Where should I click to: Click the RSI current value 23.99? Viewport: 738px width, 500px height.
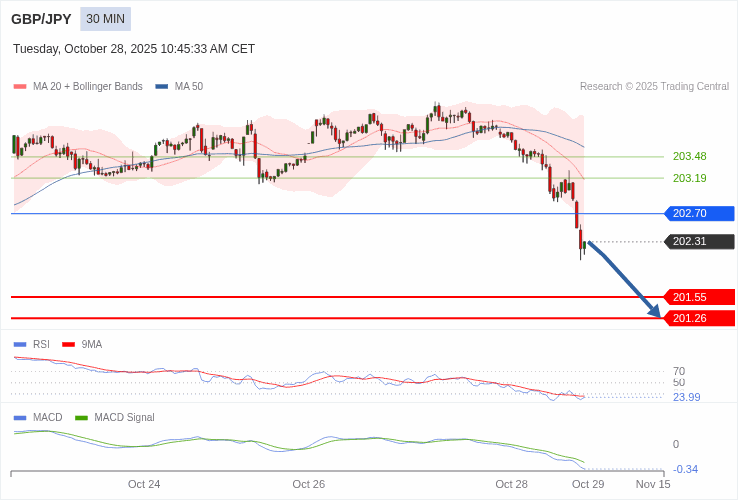pyautogui.click(x=687, y=397)
